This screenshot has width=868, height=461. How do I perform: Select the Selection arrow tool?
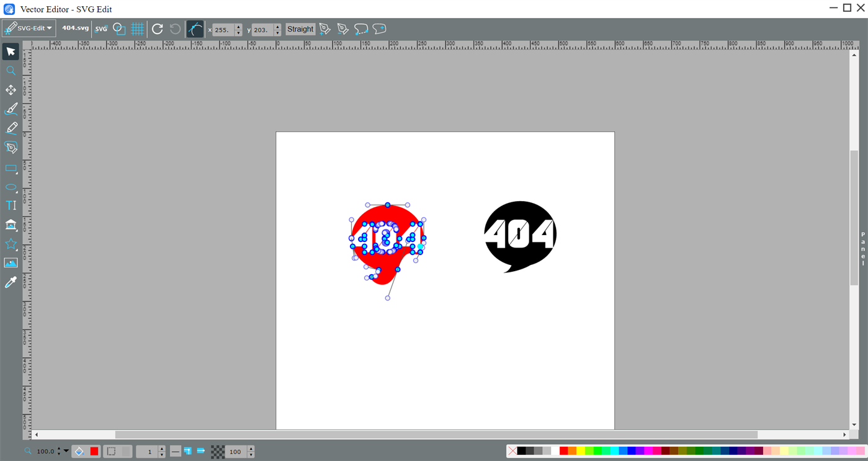[11, 51]
